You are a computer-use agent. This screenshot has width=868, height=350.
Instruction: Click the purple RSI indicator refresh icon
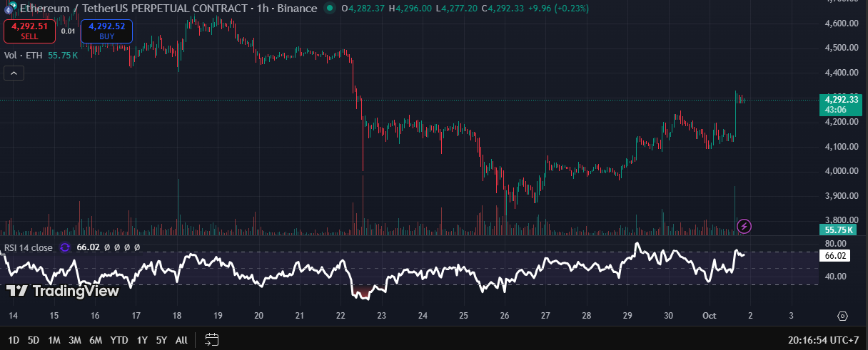coord(65,247)
